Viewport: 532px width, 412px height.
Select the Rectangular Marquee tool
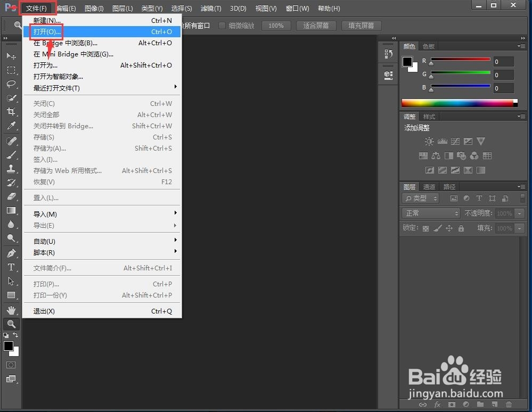pyautogui.click(x=11, y=70)
